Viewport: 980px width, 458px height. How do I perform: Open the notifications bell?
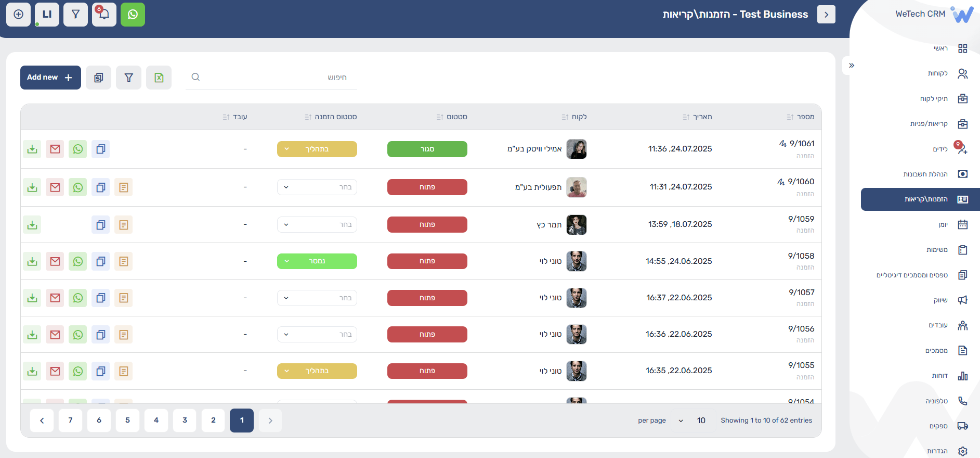tap(104, 15)
